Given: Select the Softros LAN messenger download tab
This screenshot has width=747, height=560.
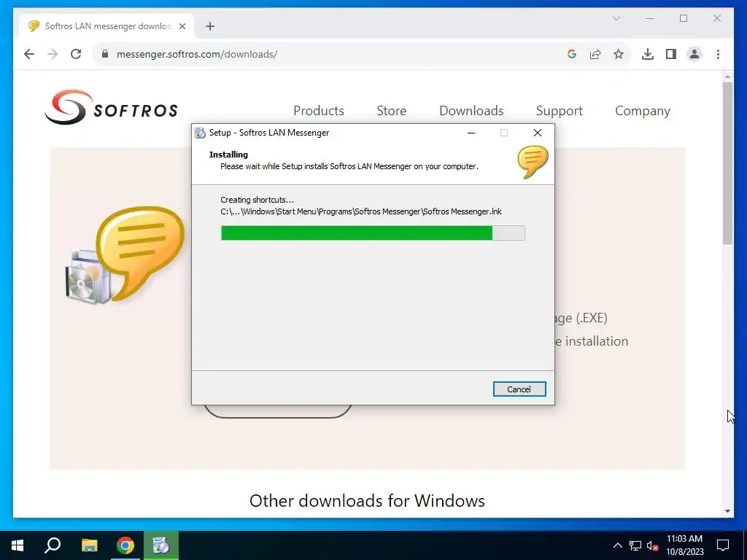Looking at the screenshot, I should click(107, 26).
